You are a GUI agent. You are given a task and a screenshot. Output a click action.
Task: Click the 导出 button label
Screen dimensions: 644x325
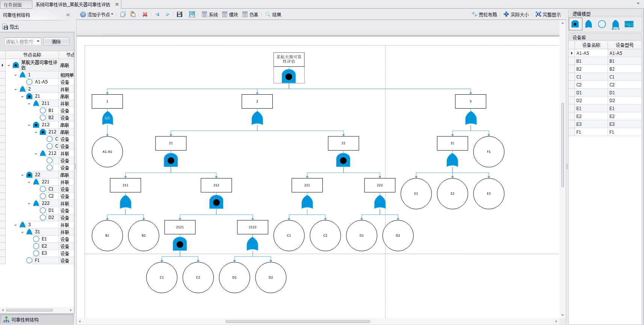click(14, 27)
